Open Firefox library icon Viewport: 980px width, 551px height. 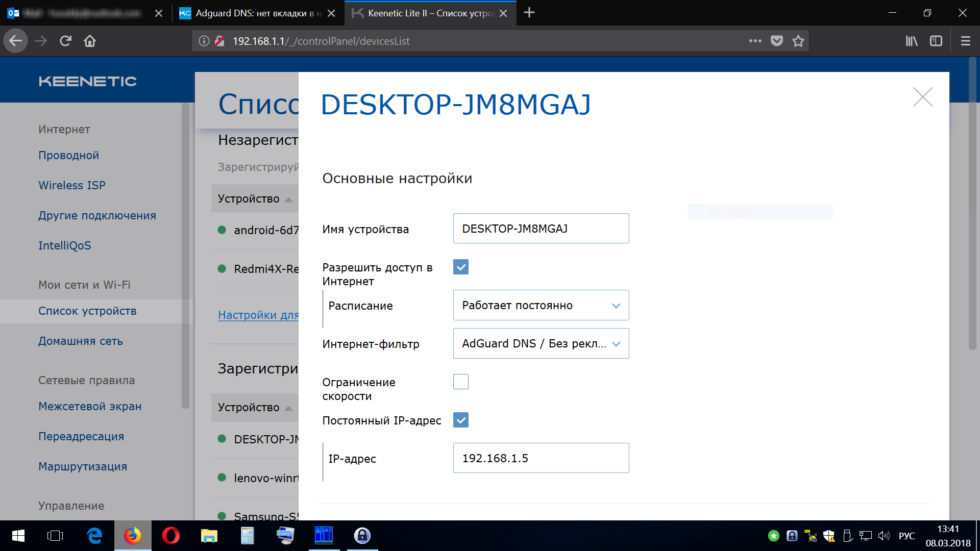(x=912, y=41)
